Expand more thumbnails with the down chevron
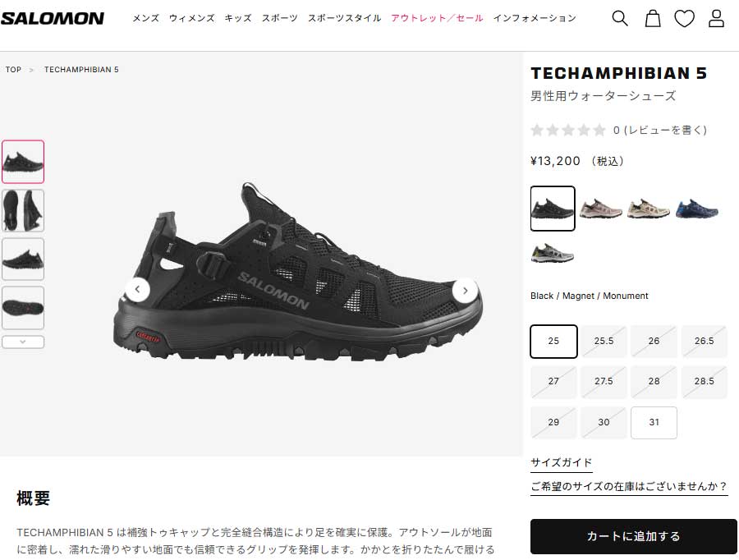Screen dimensions: 739x560 pyautogui.click(x=23, y=342)
